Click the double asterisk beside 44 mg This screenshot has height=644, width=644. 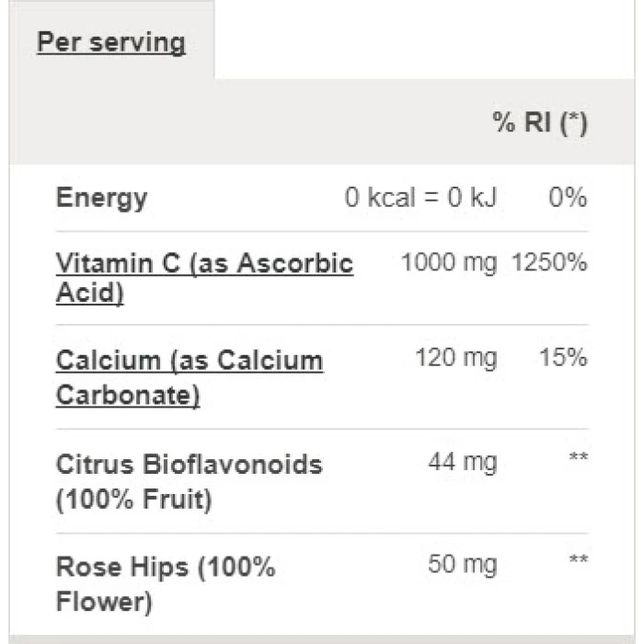578,459
